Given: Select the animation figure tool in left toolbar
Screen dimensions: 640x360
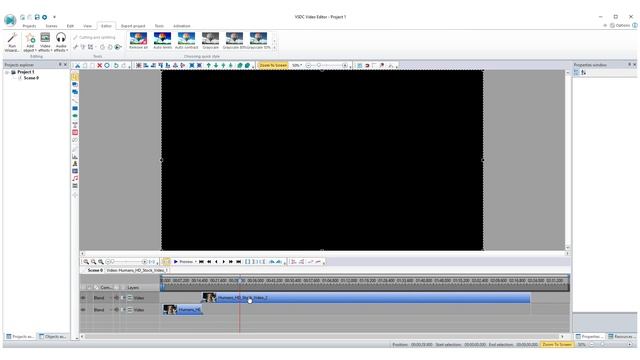Looking at the screenshot, I should click(x=75, y=164).
